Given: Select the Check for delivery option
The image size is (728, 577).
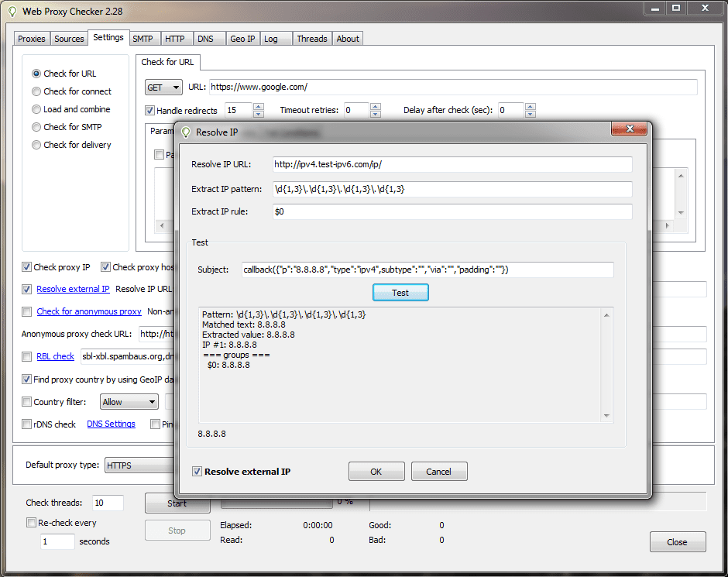Looking at the screenshot, I should pyautogui.click(x=36, y=145).
